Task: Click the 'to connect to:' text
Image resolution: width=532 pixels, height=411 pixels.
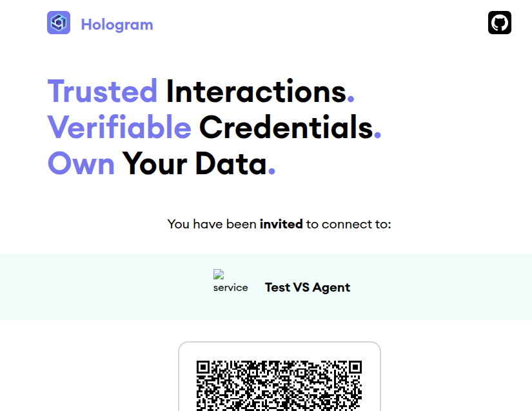Action: pos(349,224)
